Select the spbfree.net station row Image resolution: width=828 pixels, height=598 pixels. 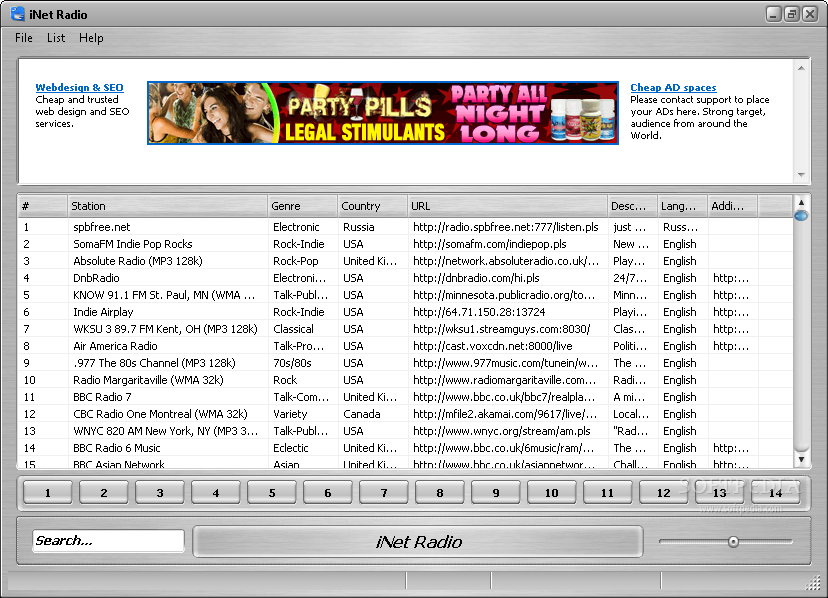click(405, 227)
